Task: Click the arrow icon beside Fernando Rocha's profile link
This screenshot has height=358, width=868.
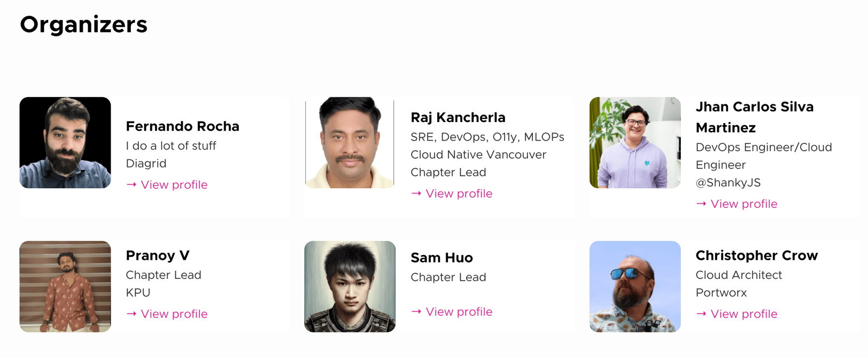Action: 131,185
